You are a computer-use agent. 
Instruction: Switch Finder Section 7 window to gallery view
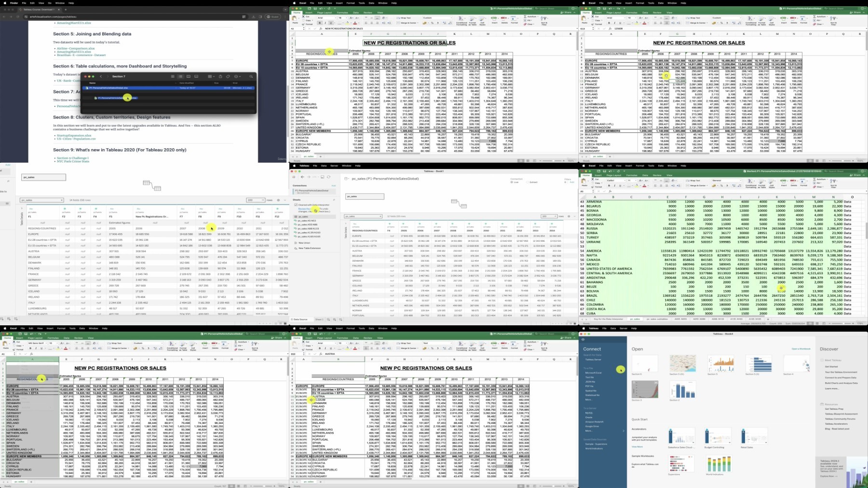pos(196,76)
